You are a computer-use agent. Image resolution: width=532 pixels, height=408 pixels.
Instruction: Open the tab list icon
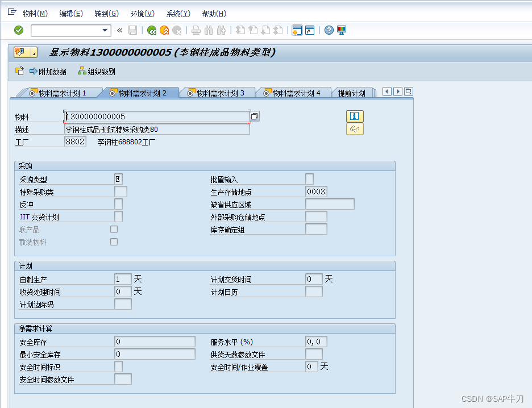409,91
